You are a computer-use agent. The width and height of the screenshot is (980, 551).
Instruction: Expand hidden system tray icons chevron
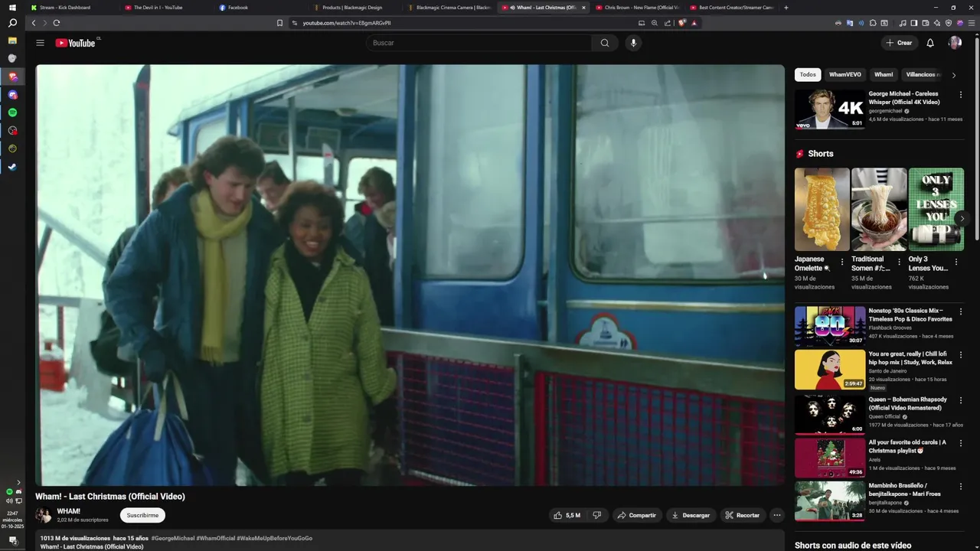(18, 482)
